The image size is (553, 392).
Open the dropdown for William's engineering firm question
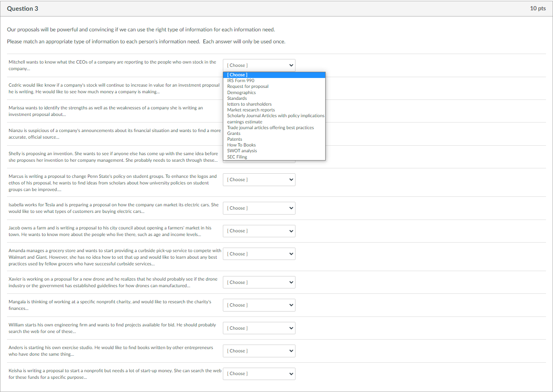(x=259, y=328)
